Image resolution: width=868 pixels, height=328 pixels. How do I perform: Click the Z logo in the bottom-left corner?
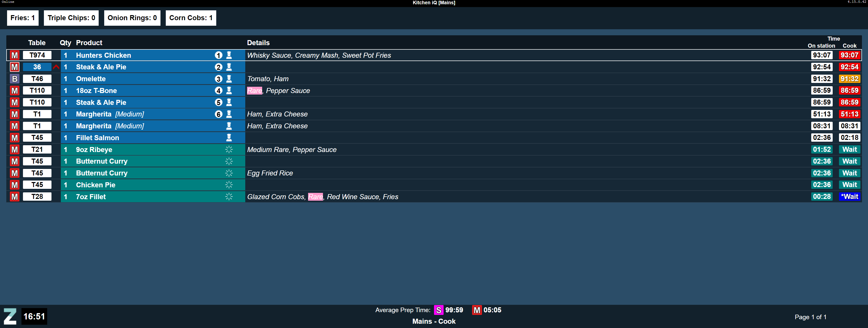(x=10, y=316)
